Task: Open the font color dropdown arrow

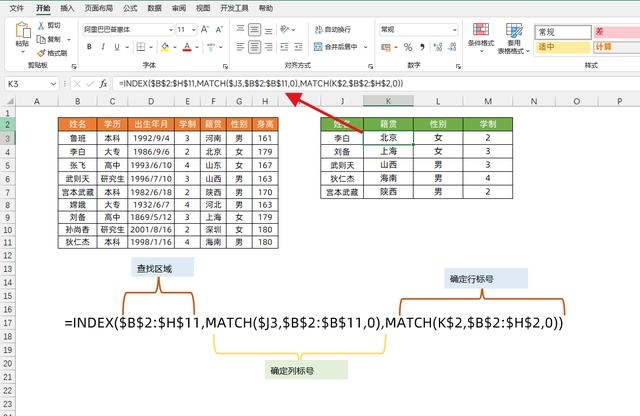Action: click(197, 47)
